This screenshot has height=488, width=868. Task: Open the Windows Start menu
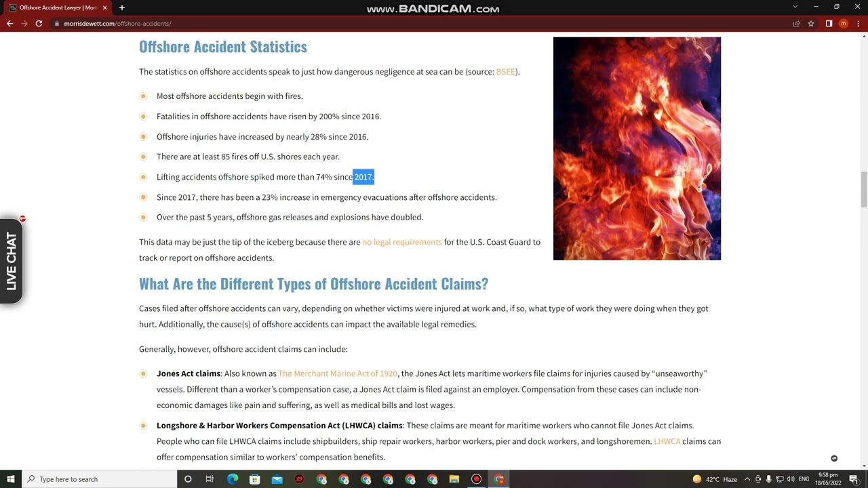coord(11,479)
